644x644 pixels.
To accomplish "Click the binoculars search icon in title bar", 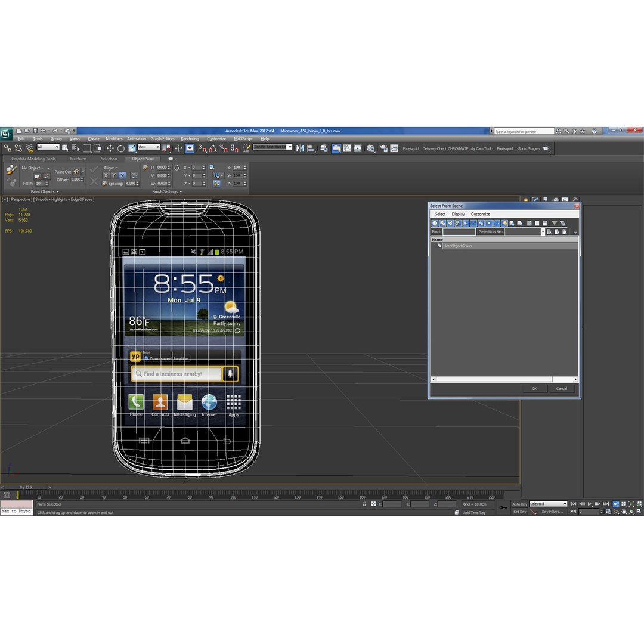I will 558,131.
